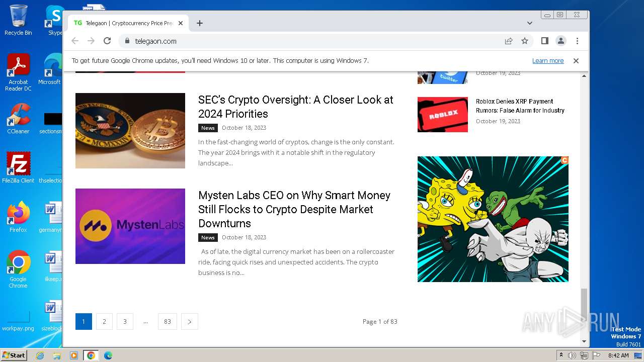
Task: Select Acrobat Reader DC desktop icon
Action: point(18,72)
